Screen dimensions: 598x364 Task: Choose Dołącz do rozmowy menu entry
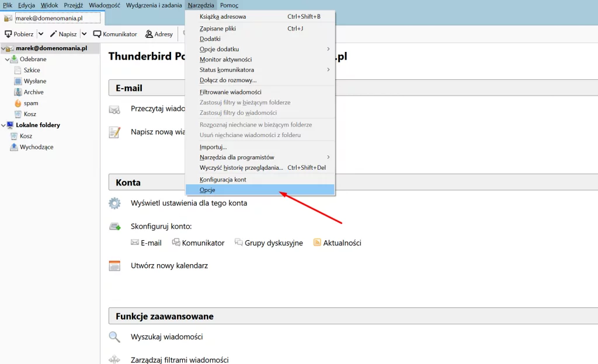pos(260,80)
